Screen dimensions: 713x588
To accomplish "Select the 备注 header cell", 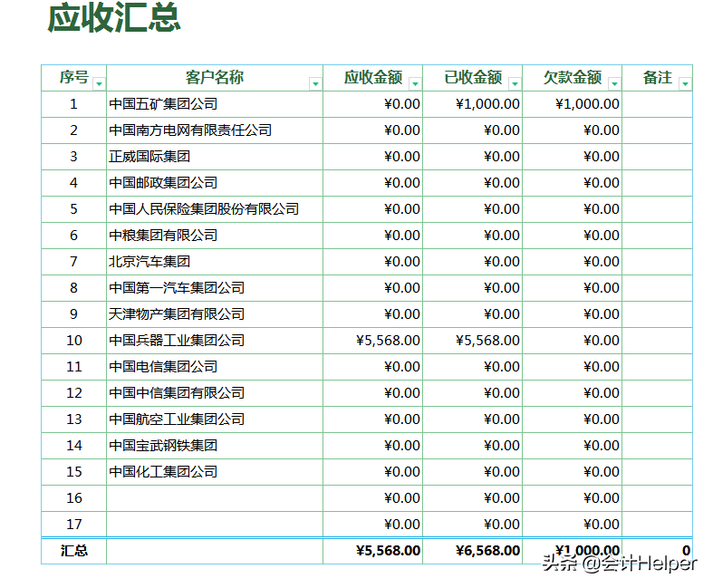I will coord(657,78).
